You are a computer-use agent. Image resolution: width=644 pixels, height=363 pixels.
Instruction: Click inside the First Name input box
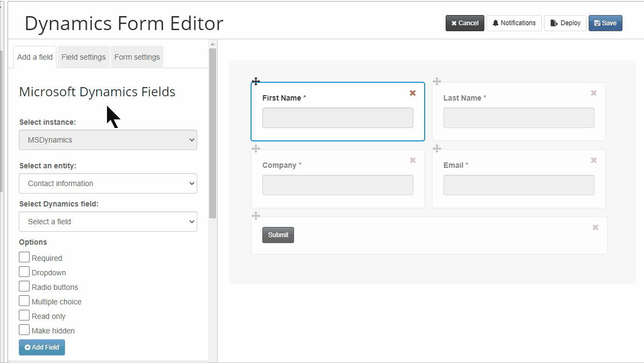pyautogui.click(x=338, y=118)
